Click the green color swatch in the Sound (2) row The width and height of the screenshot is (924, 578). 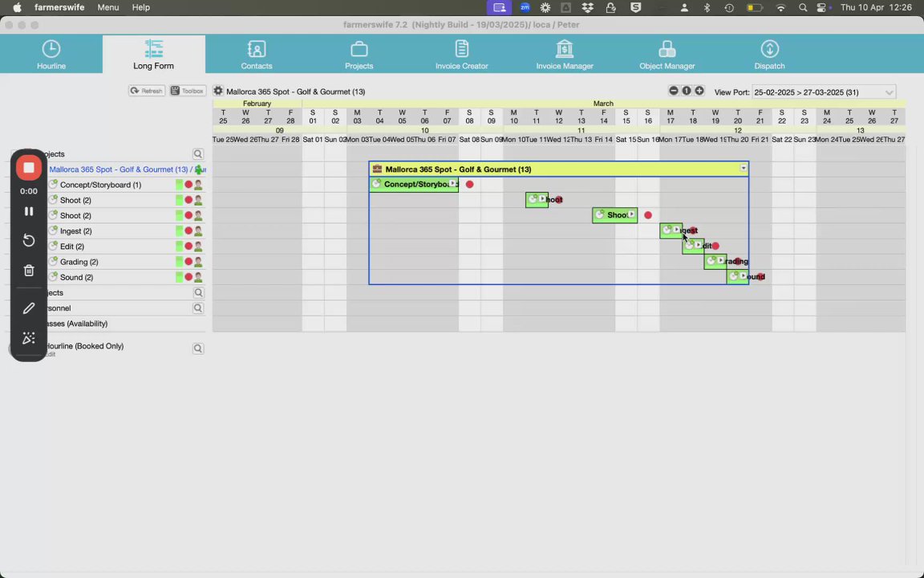(x=179, y=277)
